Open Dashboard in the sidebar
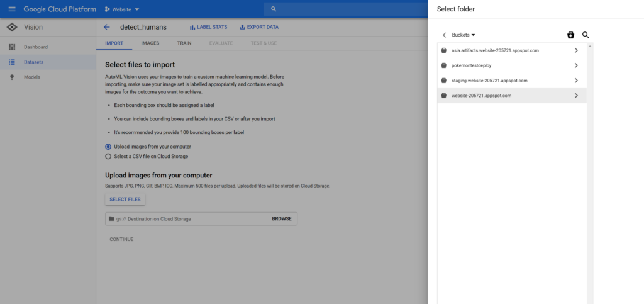 click(x=48, y=47)
